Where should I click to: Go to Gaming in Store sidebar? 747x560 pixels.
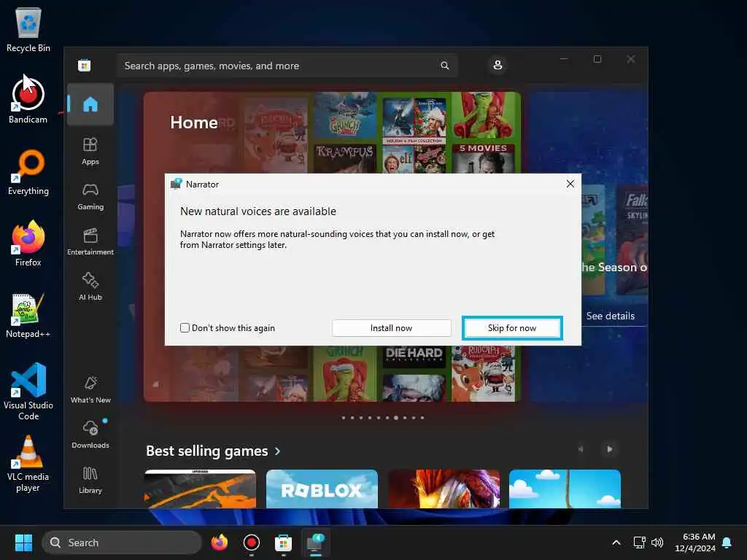[x=90, y=196]
